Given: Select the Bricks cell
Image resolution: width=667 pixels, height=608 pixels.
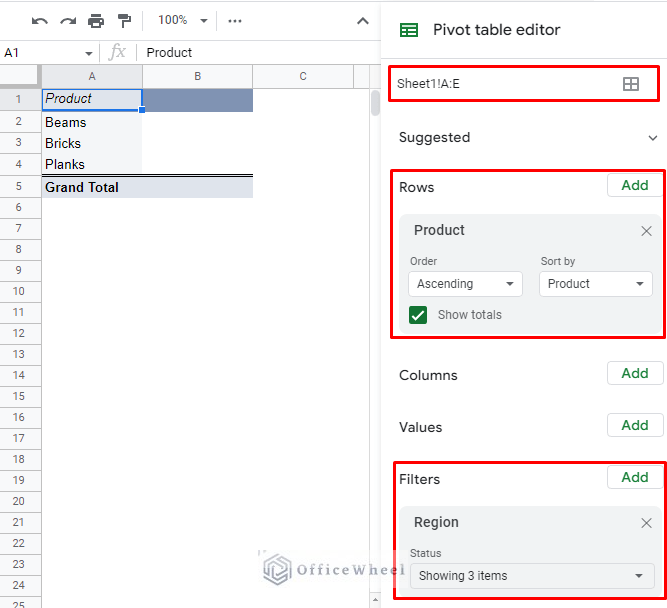Looking at the screenshot, I should (91, 143).
